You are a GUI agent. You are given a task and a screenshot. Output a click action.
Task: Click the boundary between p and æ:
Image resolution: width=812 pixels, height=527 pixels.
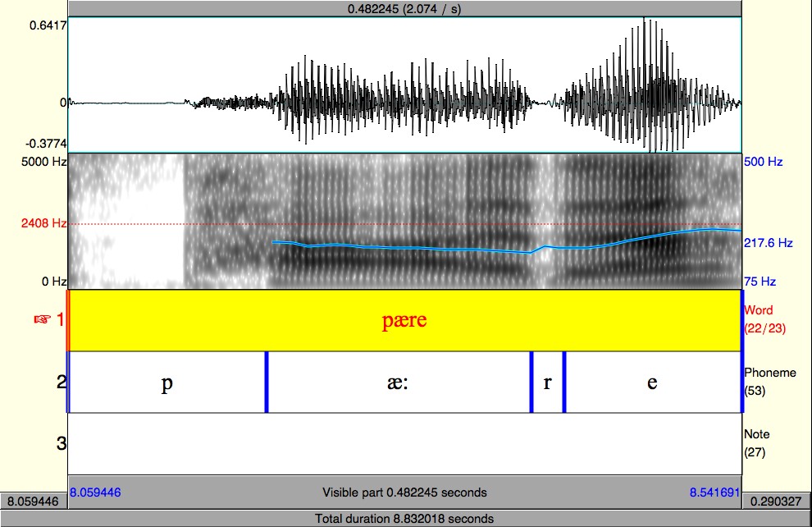267,383
